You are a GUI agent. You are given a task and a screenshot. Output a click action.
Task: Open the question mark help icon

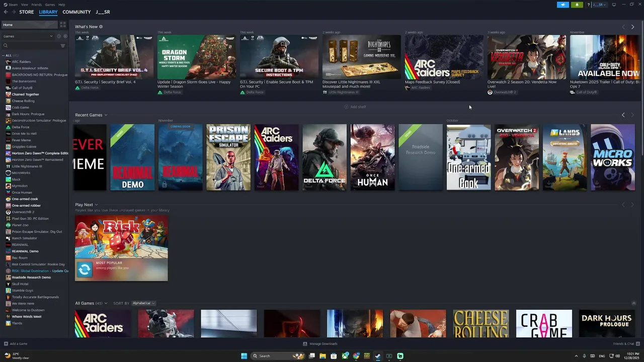(x=588, y=5)
